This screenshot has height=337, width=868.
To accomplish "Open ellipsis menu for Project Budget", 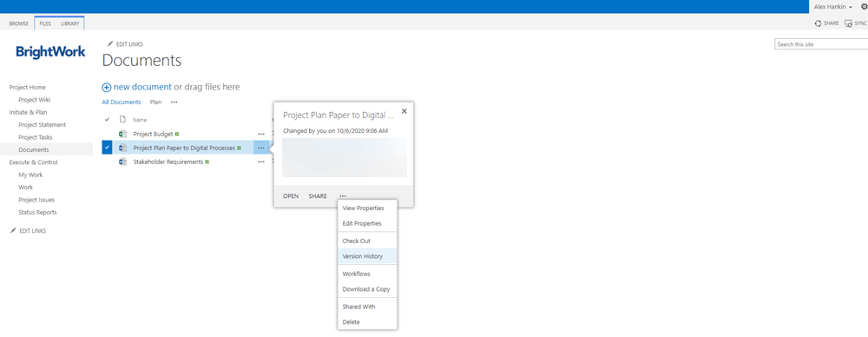I will tap(260, 134).
